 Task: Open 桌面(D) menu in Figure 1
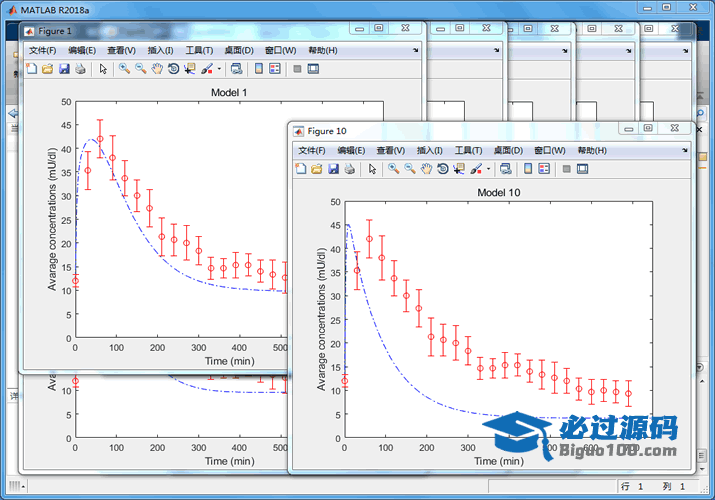[x=239, y=51]
